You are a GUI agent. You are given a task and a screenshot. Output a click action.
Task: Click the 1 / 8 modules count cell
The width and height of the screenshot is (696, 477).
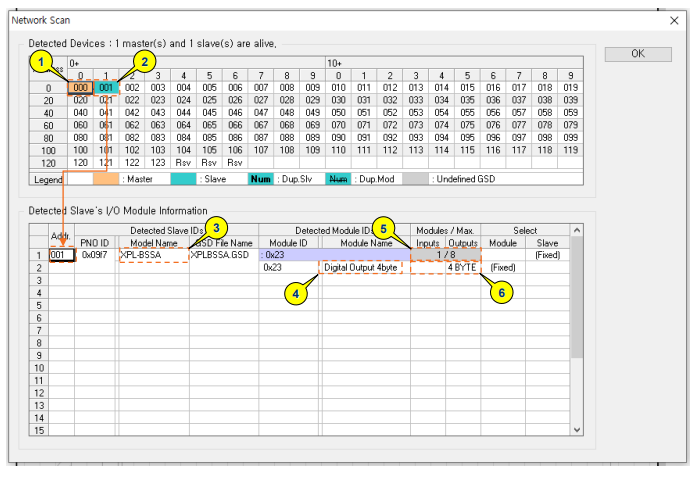446,255
